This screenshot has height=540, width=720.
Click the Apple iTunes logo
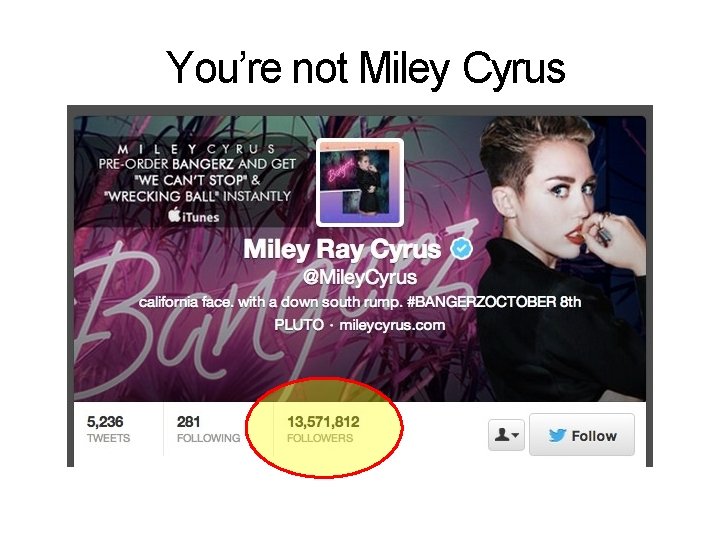174,214
